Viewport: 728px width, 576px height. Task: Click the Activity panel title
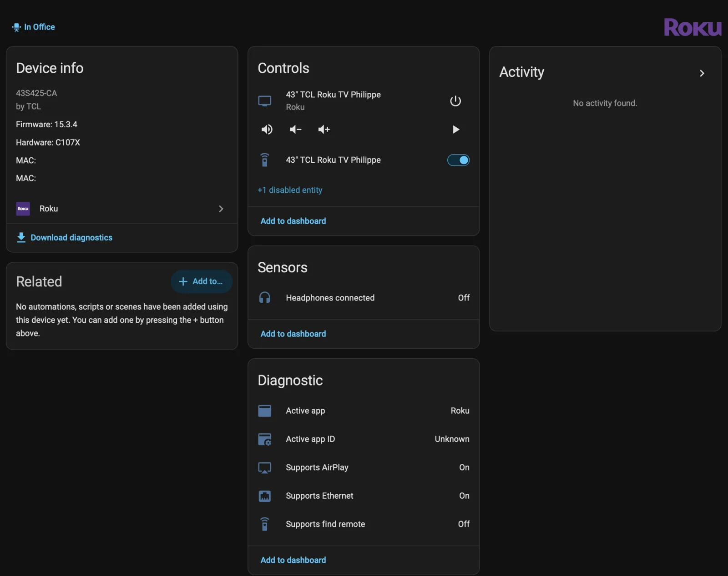click(x=521, y=72)
